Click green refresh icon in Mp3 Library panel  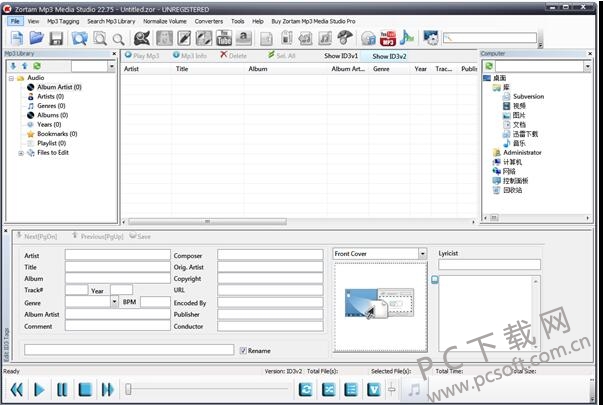tap(37, 66)
